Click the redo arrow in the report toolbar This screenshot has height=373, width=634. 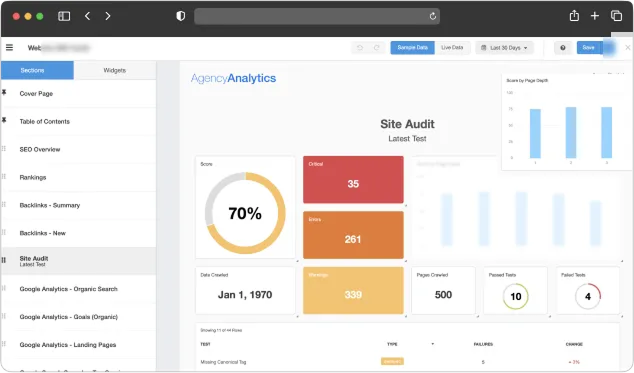(x=376, y=48)
